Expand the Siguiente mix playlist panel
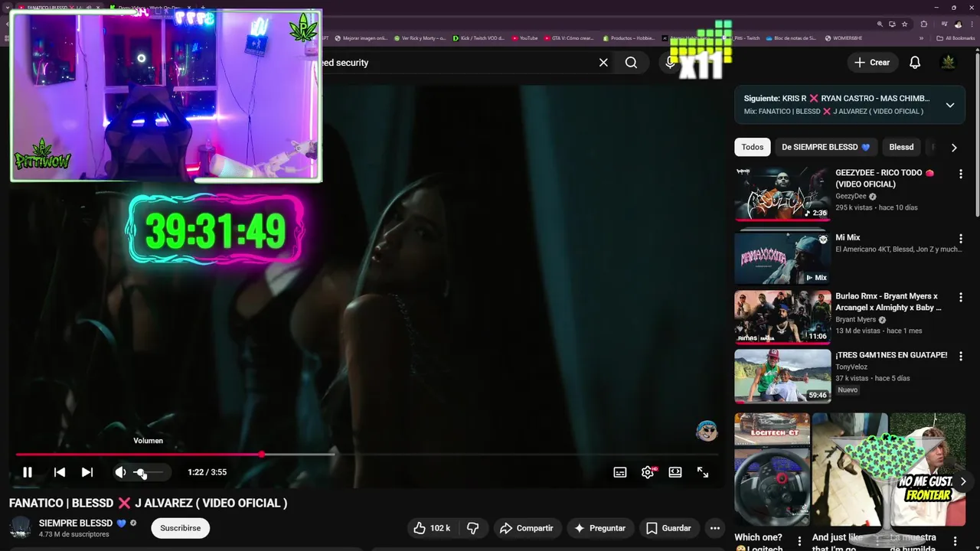The height and width of the screenshot is (551, 980). click(x=950, y=105)
